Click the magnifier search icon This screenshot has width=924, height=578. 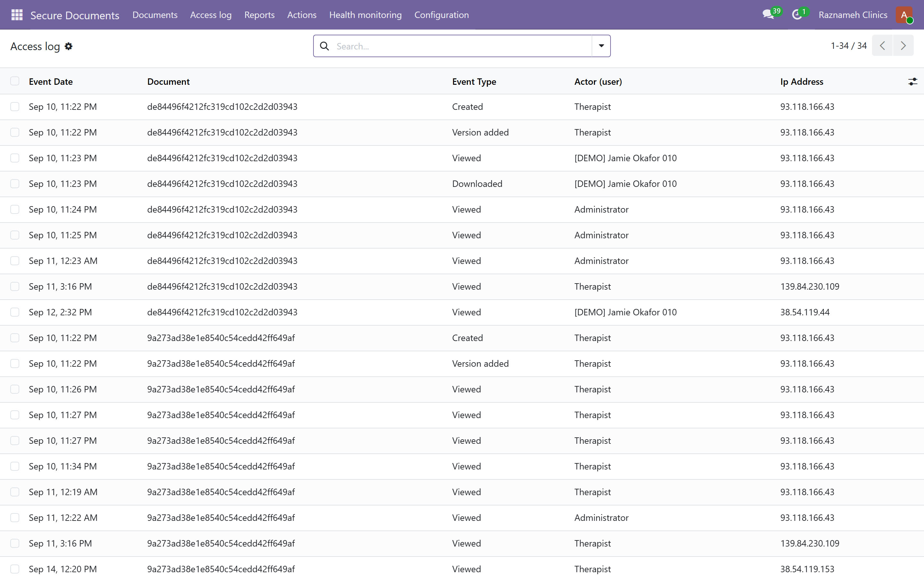coord(324,46)
